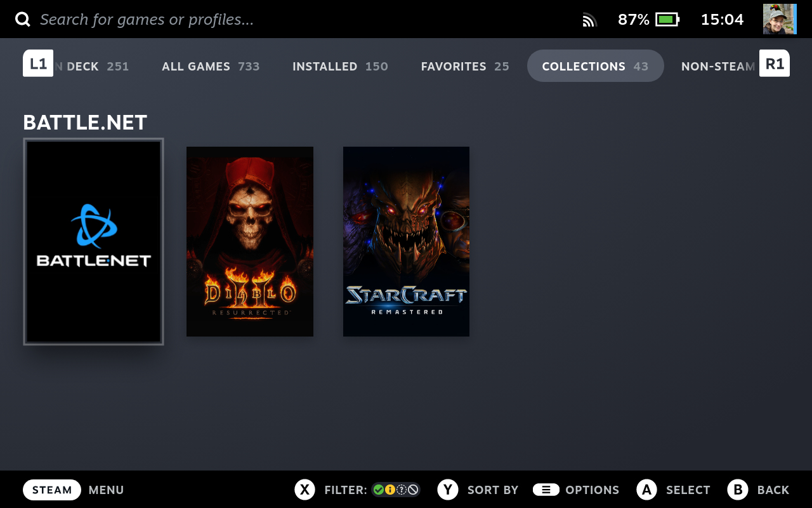Open the Battle.net launcher tile
Viewport: 812px width, 508px height.
pos(93,241)
